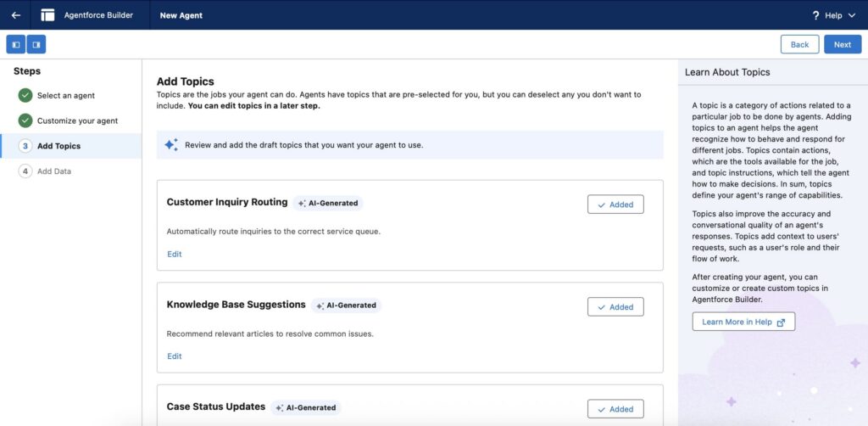Click the step 4 number circle
Image resolution: width=868 pixels, height=426 pixels.
25,171
